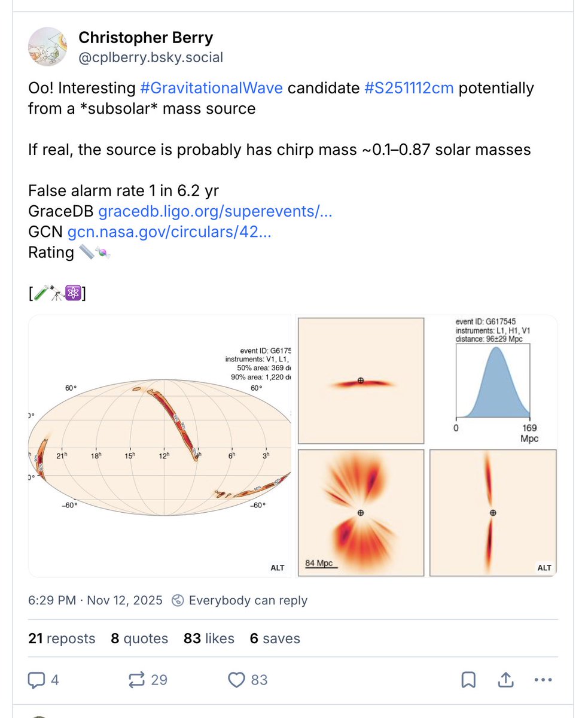
Task: Click the reply speech bubble icon
Action: 36,680
